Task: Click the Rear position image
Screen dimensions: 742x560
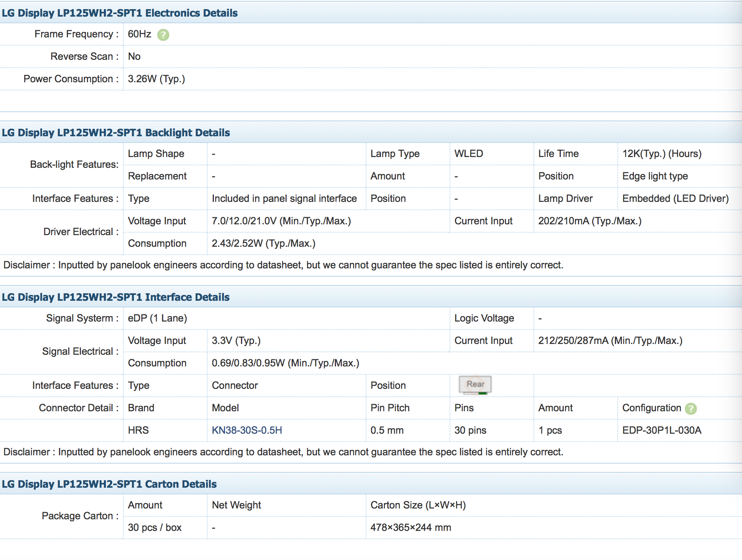Action: click(x=475, y=385)
